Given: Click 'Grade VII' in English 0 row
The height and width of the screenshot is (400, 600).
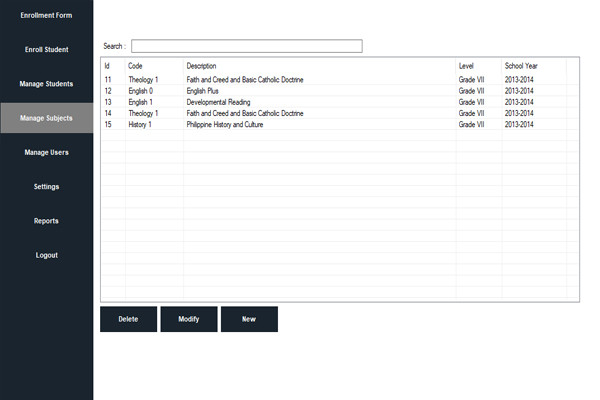Looking at the screenshot, I should pos(471,91).
